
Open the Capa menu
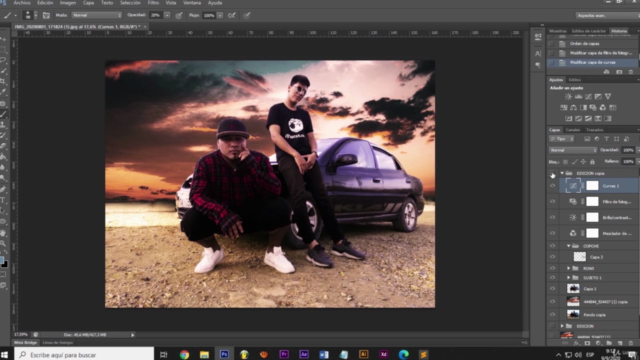88,3
